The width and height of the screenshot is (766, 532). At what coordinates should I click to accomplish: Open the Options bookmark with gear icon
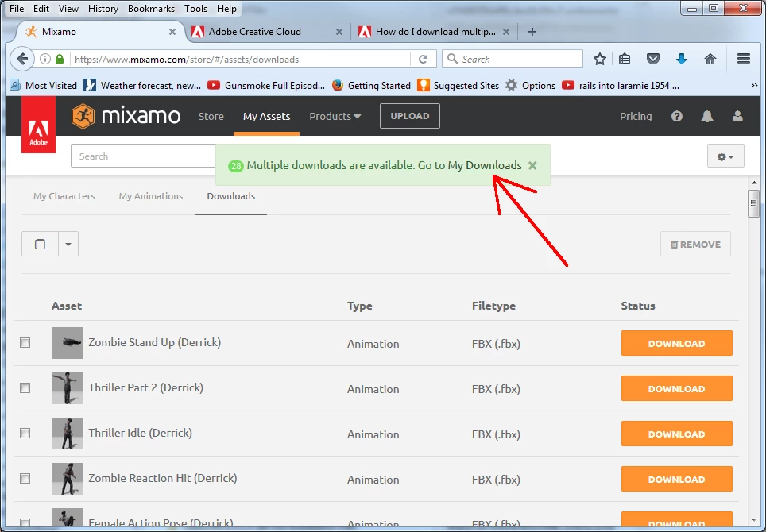pyautogui.click(x=531, y=86)
